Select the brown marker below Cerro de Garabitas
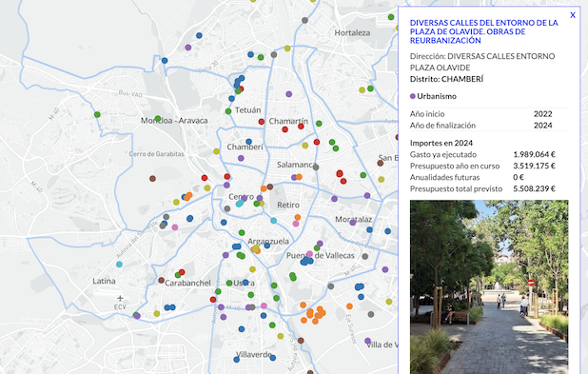 click(x=152, y=179)
